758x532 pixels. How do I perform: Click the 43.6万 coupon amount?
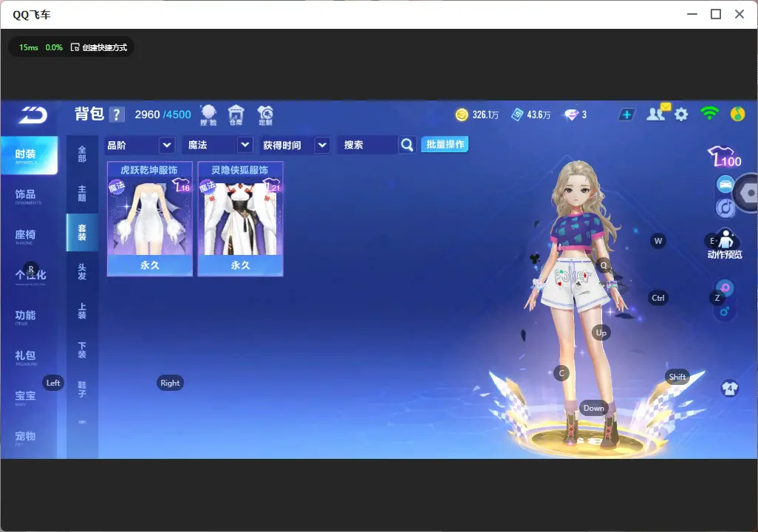(x=539, y=115)
